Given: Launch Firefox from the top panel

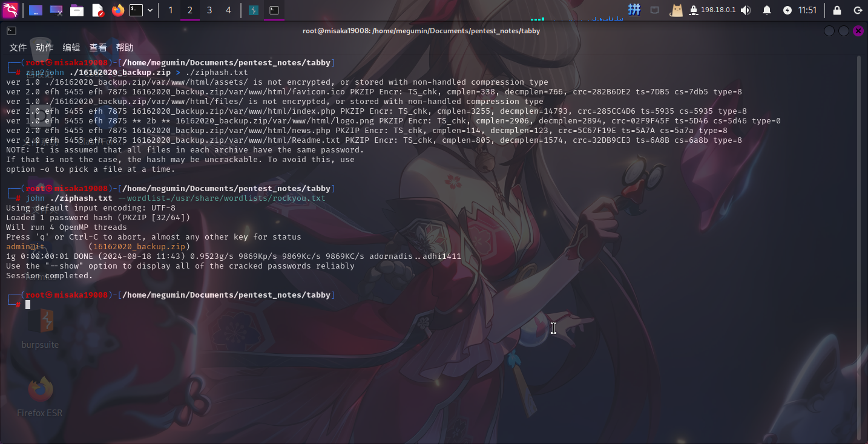Looking at the screenshot, I should tap(117, 10).
